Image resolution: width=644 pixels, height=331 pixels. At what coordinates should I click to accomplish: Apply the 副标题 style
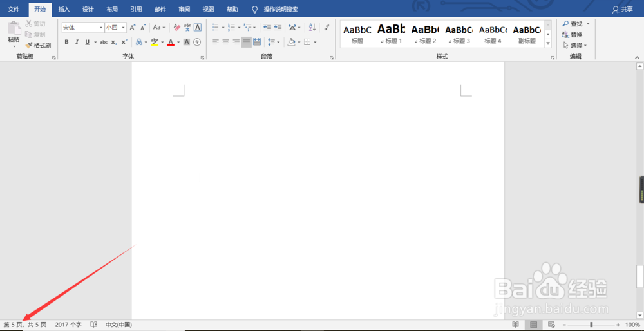527,33
